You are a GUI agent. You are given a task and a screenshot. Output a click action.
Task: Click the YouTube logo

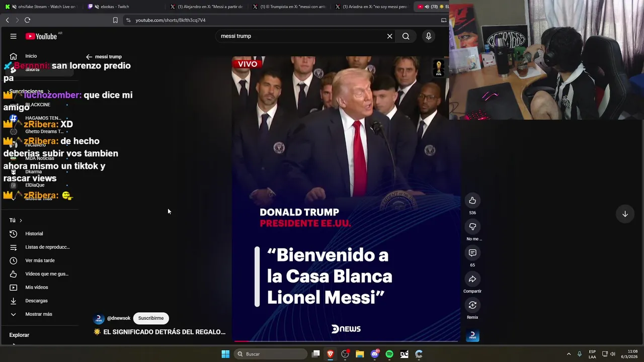click(41, 36)
